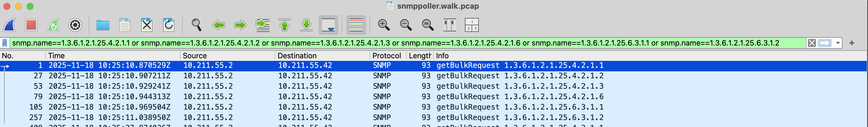The height and width of the screenshot is (127, 868).
Task: Toggle auto-scroll during live capture
Action: pyautogui.click(x=328, y=25)
